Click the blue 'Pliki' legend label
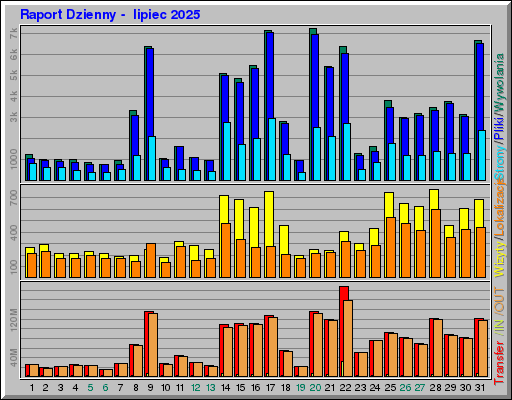This screenshot has height=400, width=512. [500, 128]
